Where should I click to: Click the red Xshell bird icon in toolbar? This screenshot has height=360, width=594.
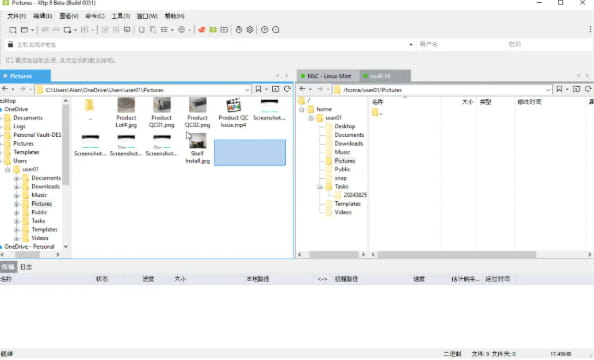pyautogui.click(x=202, y=30)
